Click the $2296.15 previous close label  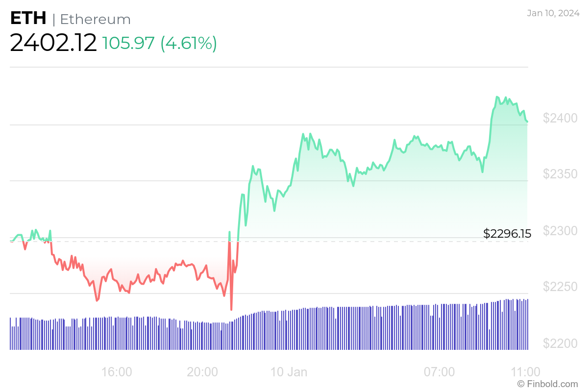pos(507,234)
